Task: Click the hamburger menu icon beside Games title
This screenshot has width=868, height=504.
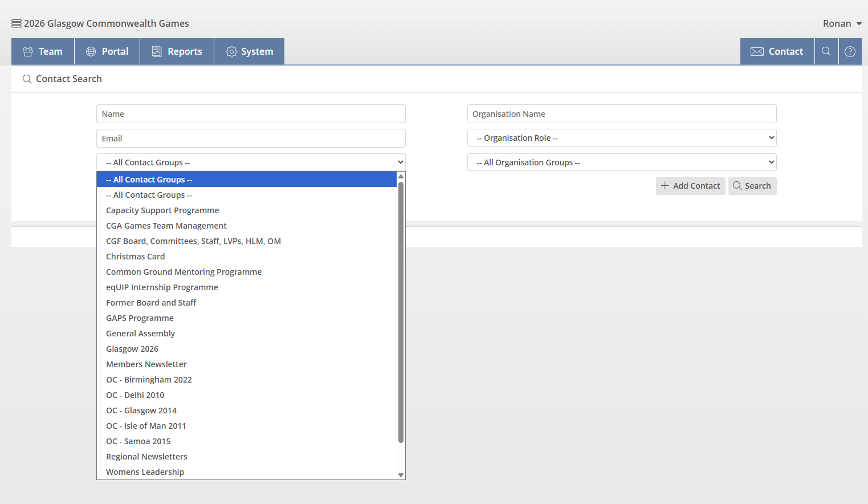Action: coord(17,23)
